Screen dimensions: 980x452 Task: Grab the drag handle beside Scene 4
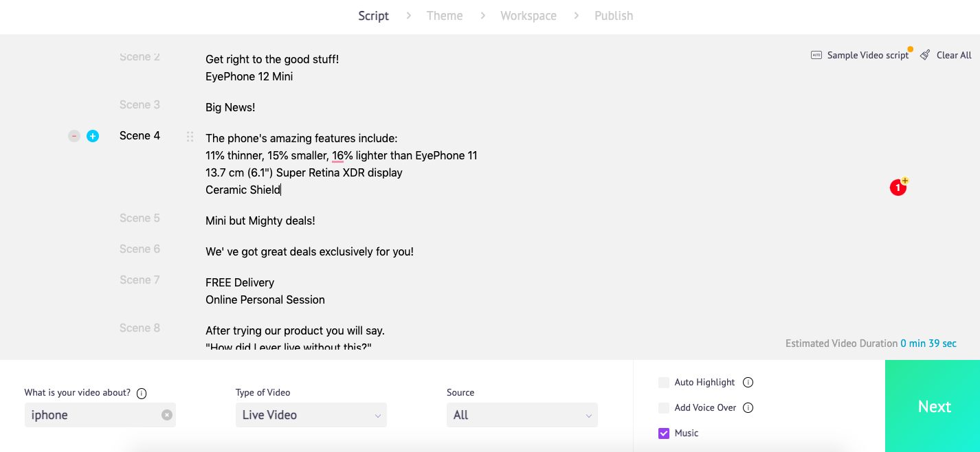pos(190,137)
